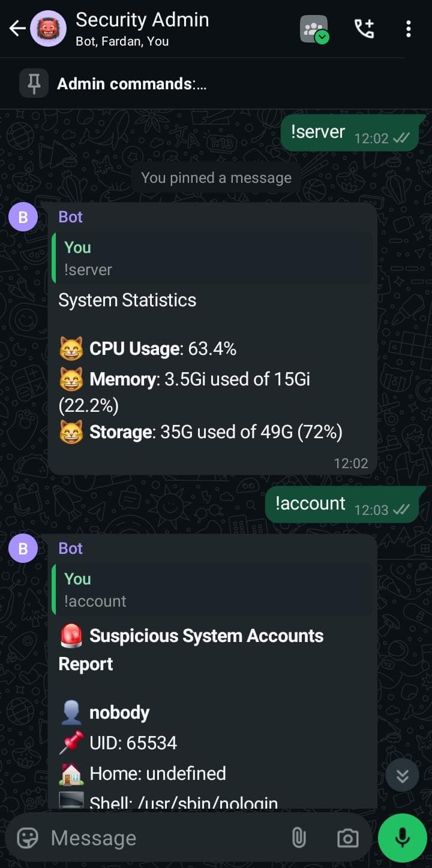Open the pinned Admin commands message
432x868 pixels.
[132, 84]
